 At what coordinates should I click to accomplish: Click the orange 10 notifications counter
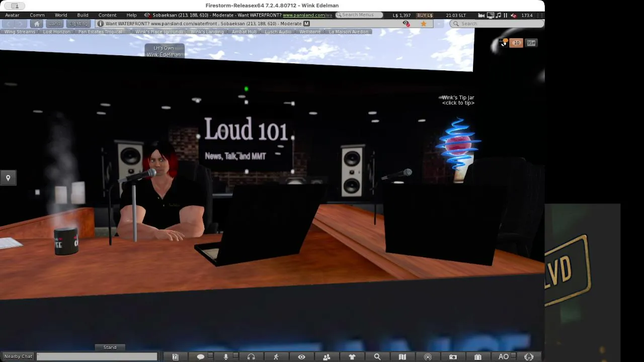click(516, 43)
